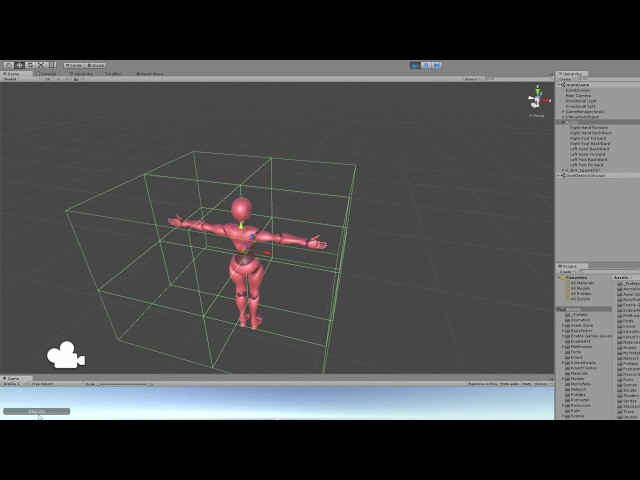The height and width of the screenshot is (480, 640).
Task: Select the Move tool in the toolbar
Action: pos(19,65)
